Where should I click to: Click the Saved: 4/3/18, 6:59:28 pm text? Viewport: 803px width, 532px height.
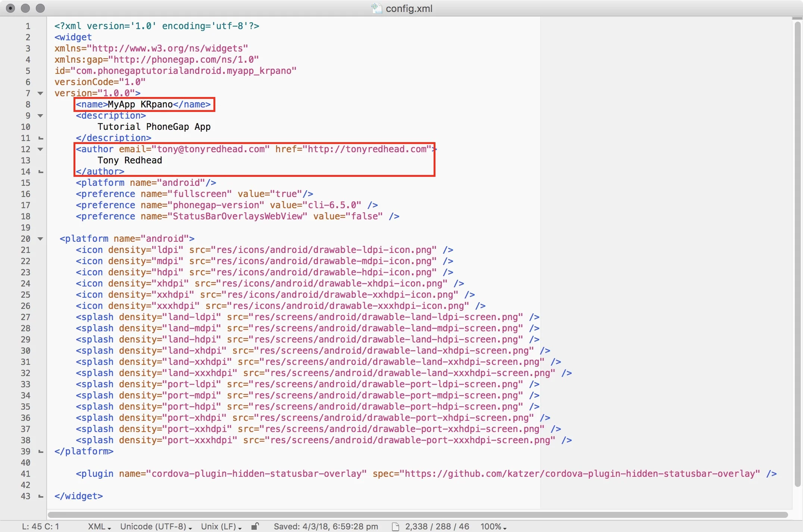point(326,526)
